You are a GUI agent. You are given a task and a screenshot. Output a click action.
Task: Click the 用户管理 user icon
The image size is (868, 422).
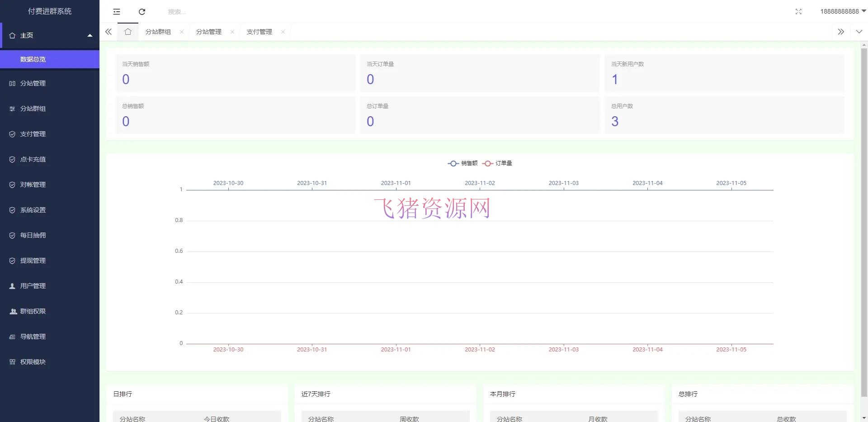tap(12, 286)
